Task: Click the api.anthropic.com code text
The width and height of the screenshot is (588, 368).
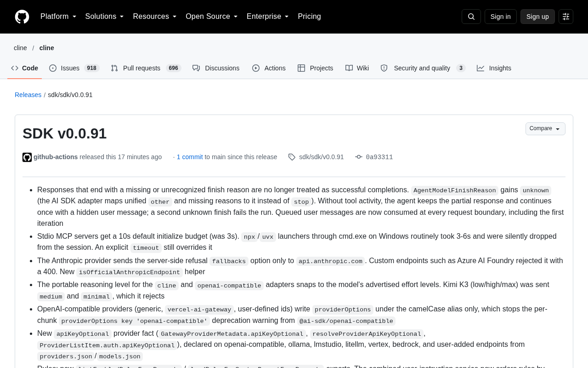Action: pos(330,261)
